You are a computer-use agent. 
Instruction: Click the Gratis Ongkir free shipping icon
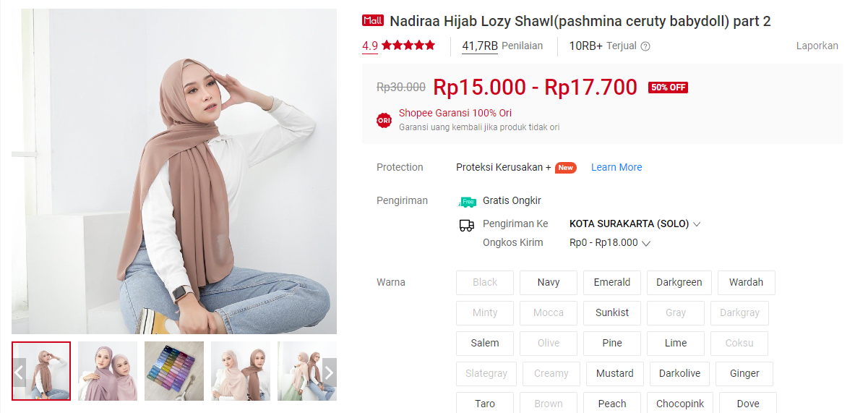[468, 201]
